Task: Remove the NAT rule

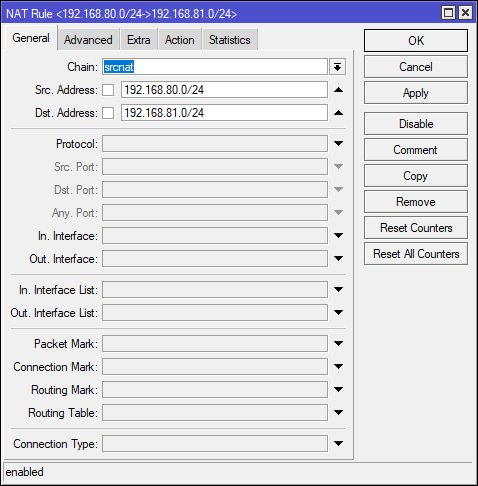Action: pos(416,202)
